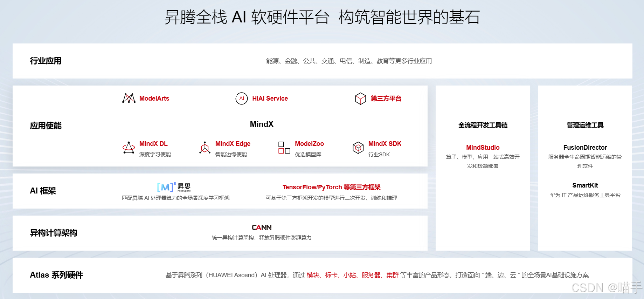Click the ModelArts logo icon
This screenshot has height=299, width=644.
[x=129, y=98]
